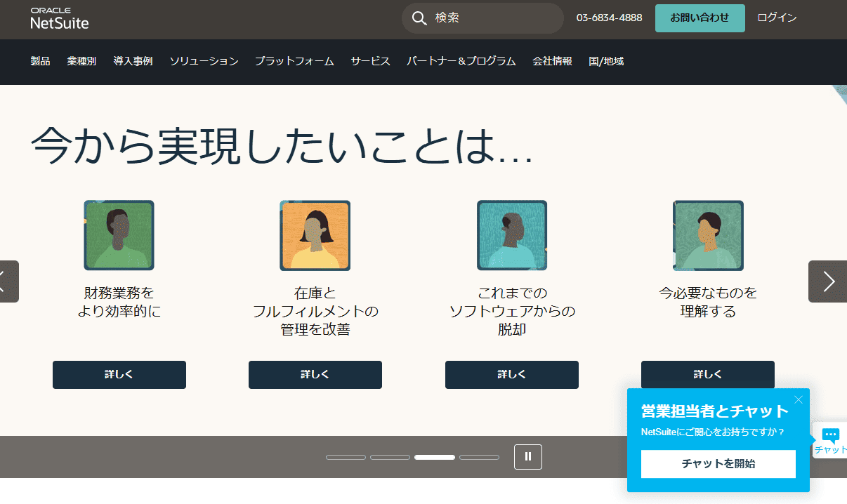Click the 今必要なものを理解する text

coord(708,302)
